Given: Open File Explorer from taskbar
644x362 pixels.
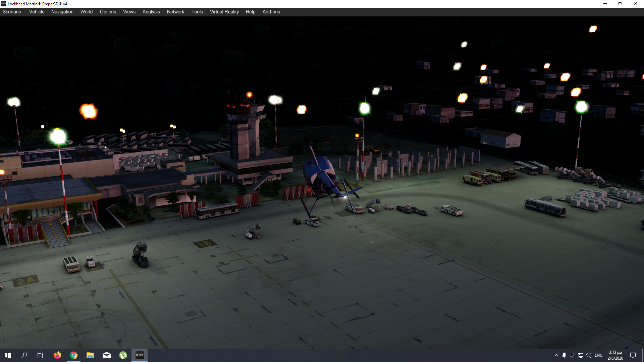Looking at the screenshot, I should point(90,355).
